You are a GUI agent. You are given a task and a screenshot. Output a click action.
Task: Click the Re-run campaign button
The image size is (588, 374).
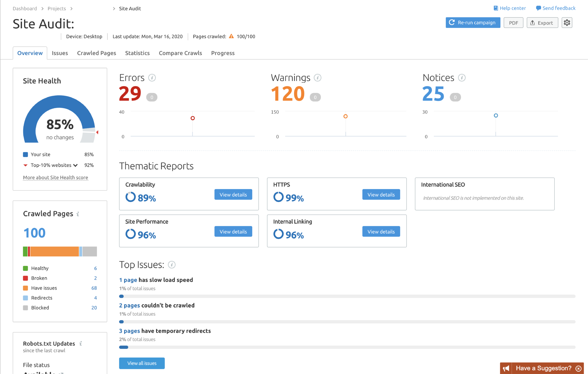click(473, 23)
